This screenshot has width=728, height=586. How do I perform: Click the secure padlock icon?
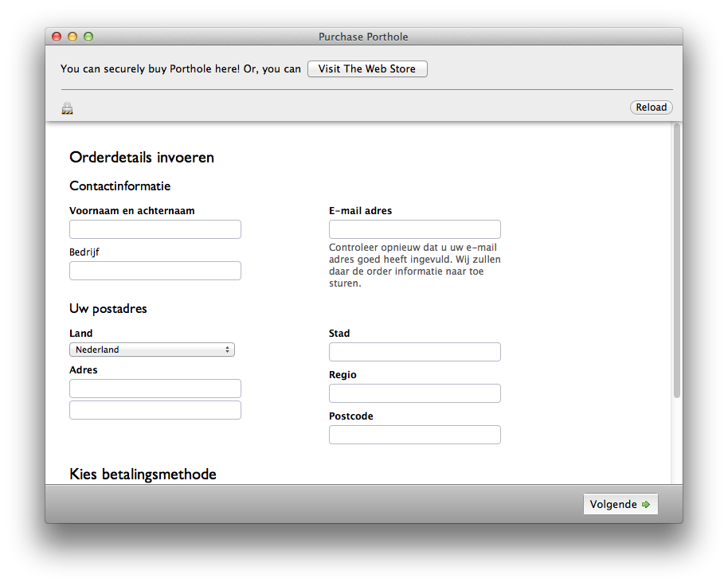coord(68,108)
